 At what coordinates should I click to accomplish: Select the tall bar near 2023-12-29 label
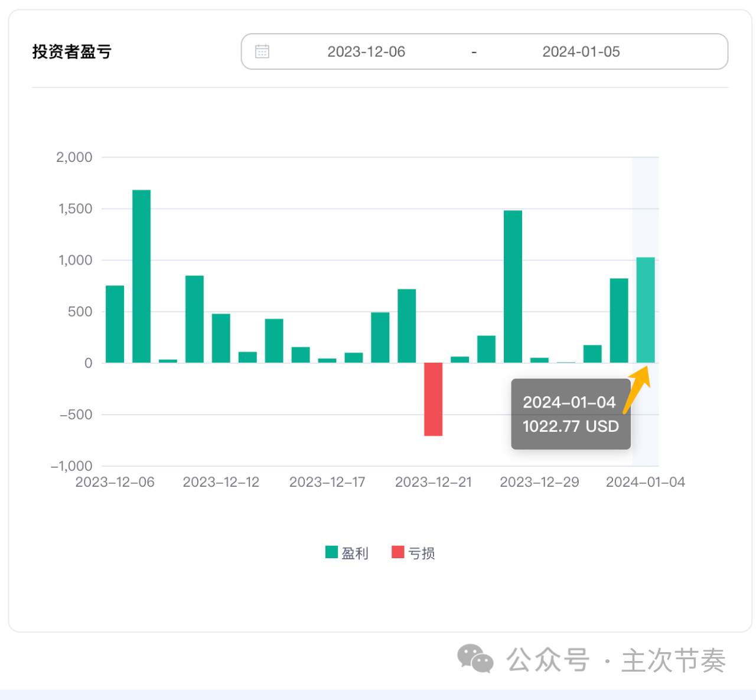tap(513, 286)
